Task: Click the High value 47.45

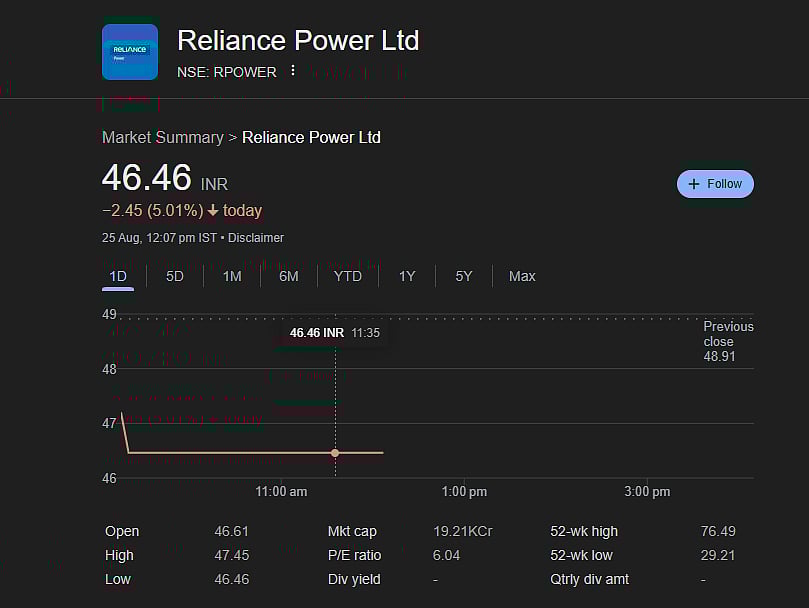Action: coord(232,555)
